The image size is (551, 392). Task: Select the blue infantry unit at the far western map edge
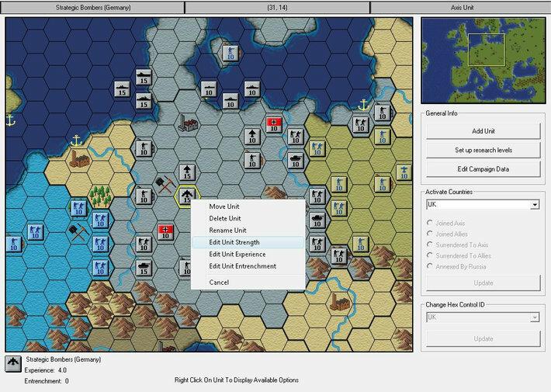click(x=13, y=244)
